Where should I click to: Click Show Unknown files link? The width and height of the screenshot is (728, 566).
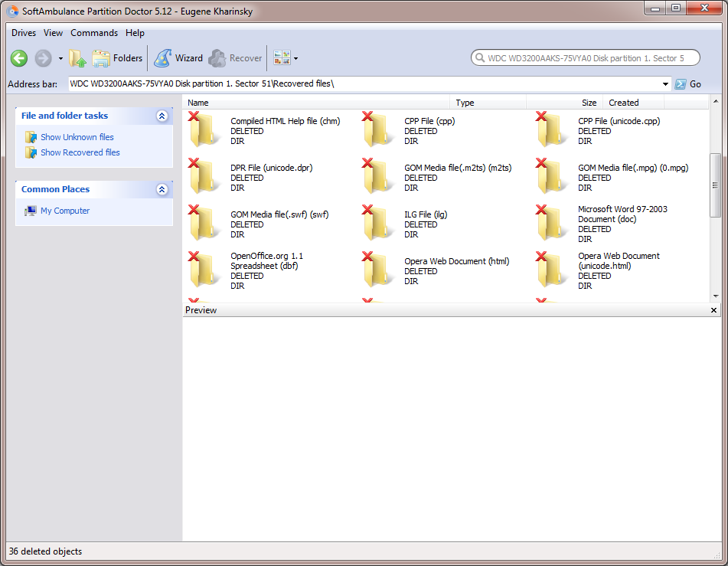point(77,137)
